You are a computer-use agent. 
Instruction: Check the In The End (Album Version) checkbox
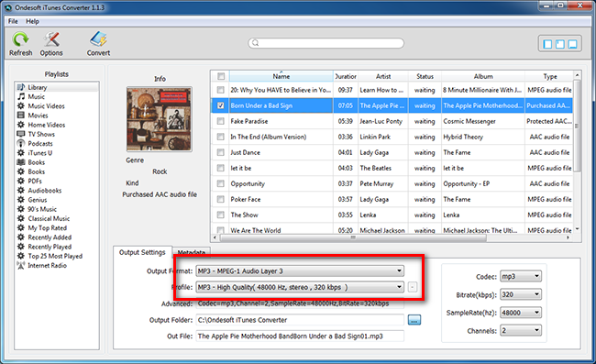coord(220,137)
